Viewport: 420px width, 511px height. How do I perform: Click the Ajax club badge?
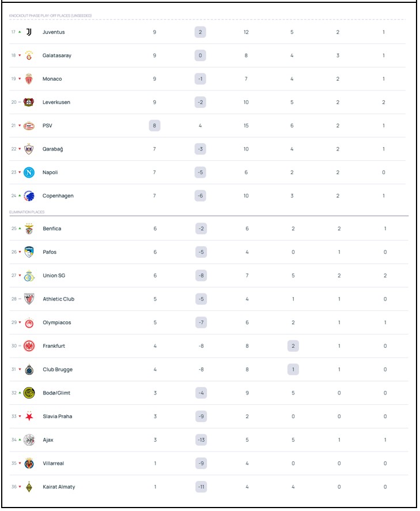[x=29, y=440]
